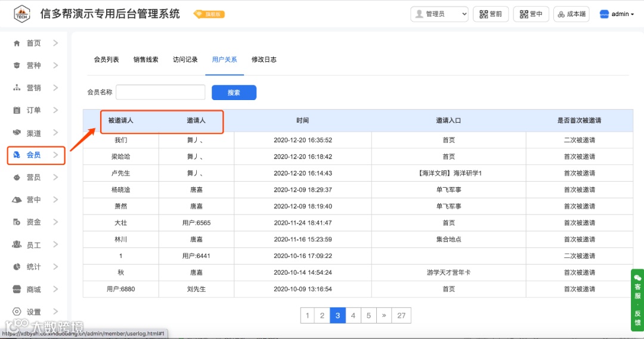Click the 杨晓淦 invitee cell
The width and height of the screenshot is (644, 339).
tap(120, 189)
